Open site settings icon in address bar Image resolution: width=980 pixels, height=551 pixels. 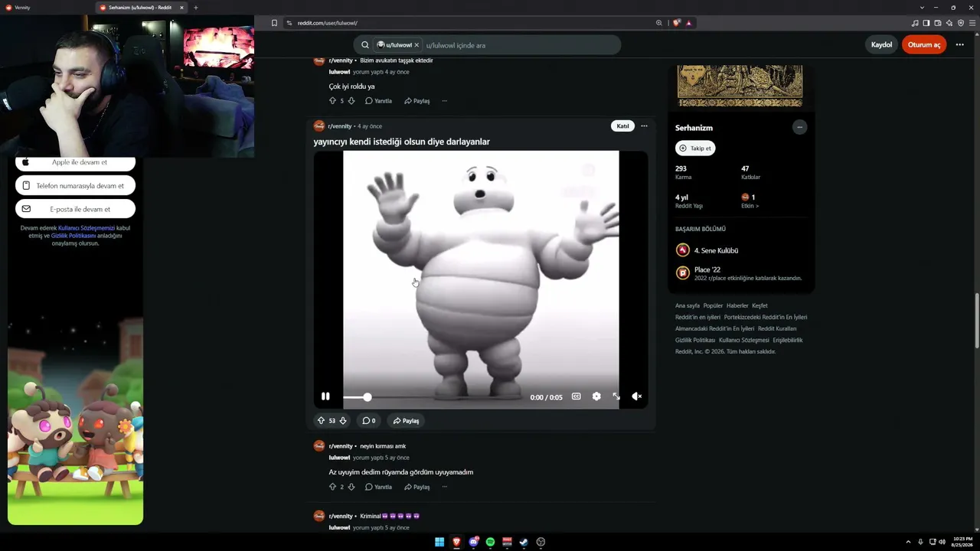point(289,23)
